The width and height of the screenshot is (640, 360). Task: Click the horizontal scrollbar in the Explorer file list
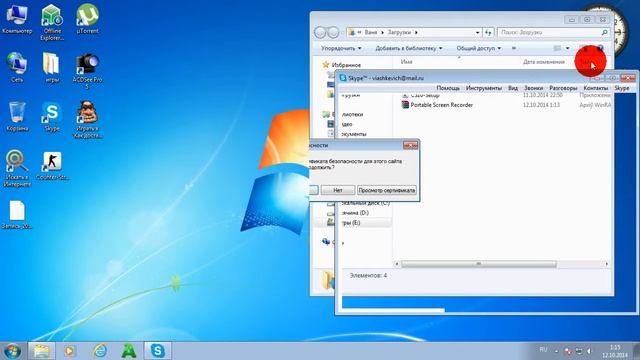click(479, 264)
